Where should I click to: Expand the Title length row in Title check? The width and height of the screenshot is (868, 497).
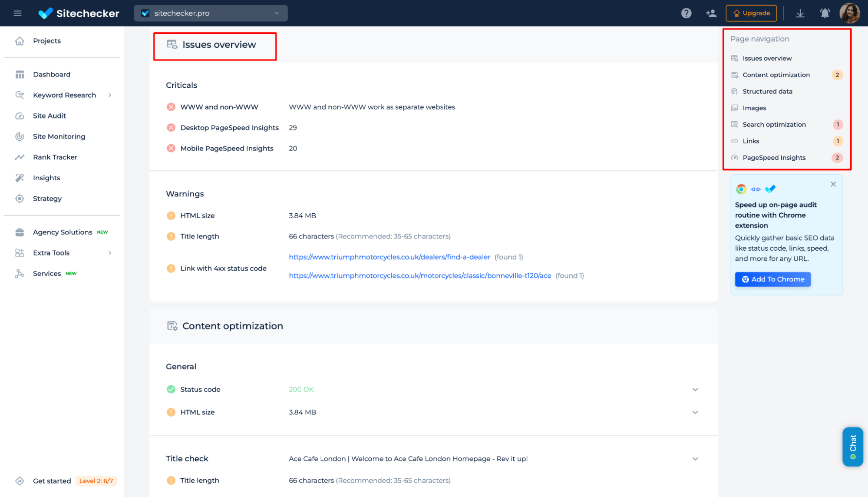pos(695,481)
